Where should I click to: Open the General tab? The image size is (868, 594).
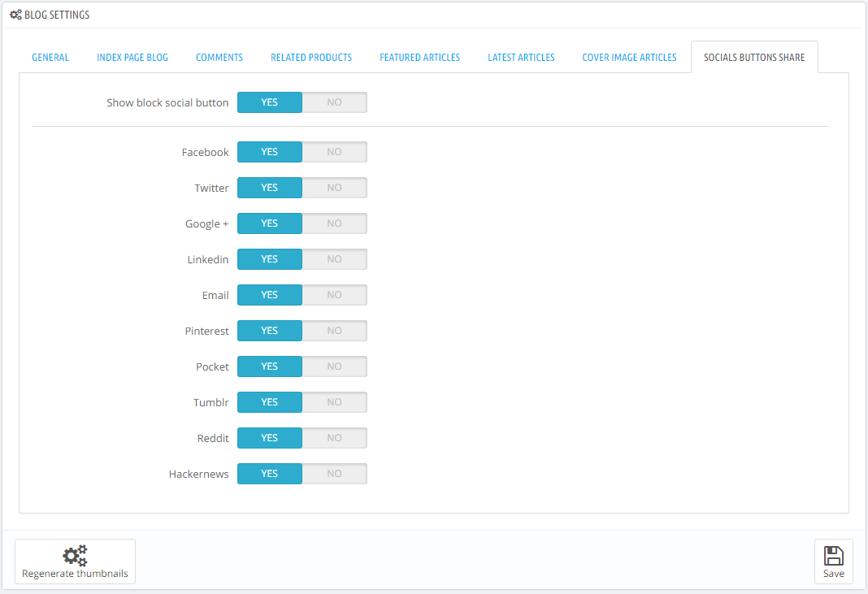(50, 58)
